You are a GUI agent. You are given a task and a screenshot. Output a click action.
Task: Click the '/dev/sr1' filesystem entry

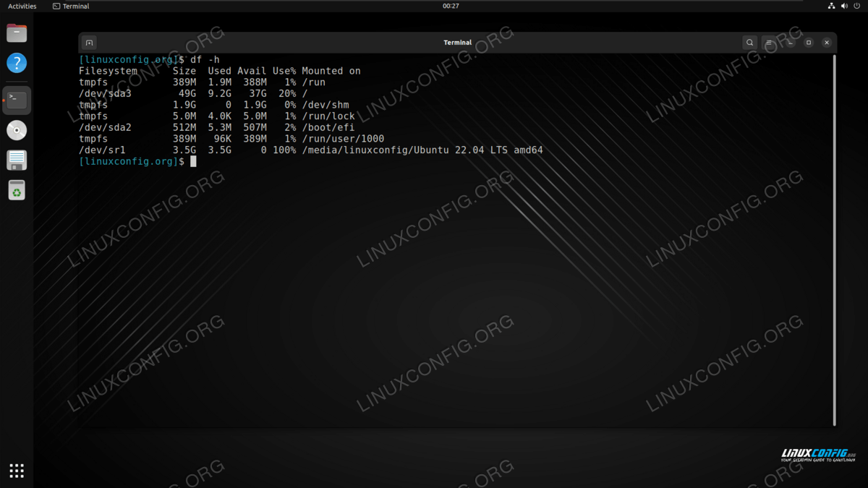tap(102, 150)
